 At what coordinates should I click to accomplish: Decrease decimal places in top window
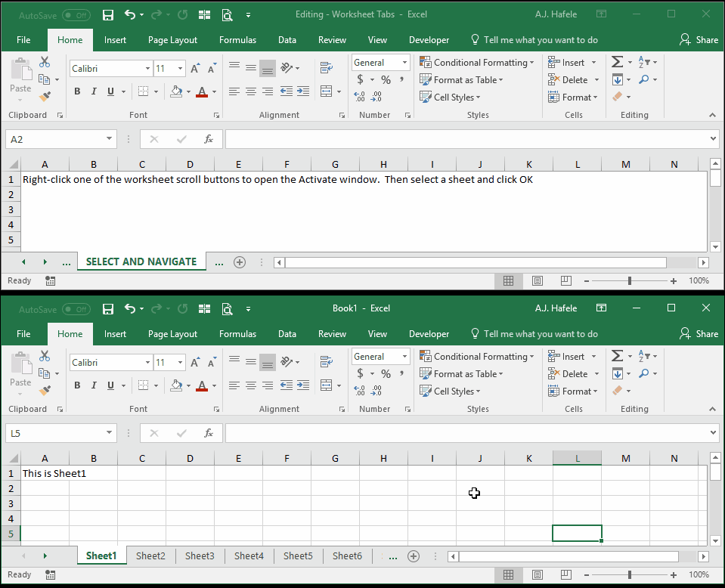[376, 97]
